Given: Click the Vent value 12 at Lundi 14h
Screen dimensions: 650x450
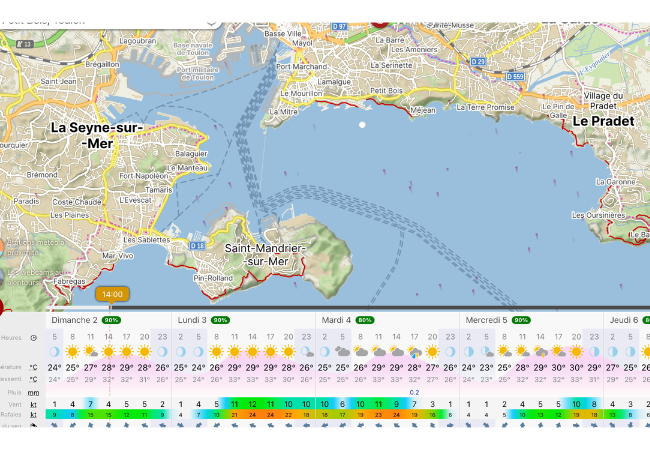Looking at the screenshot, I should (252, 404).
